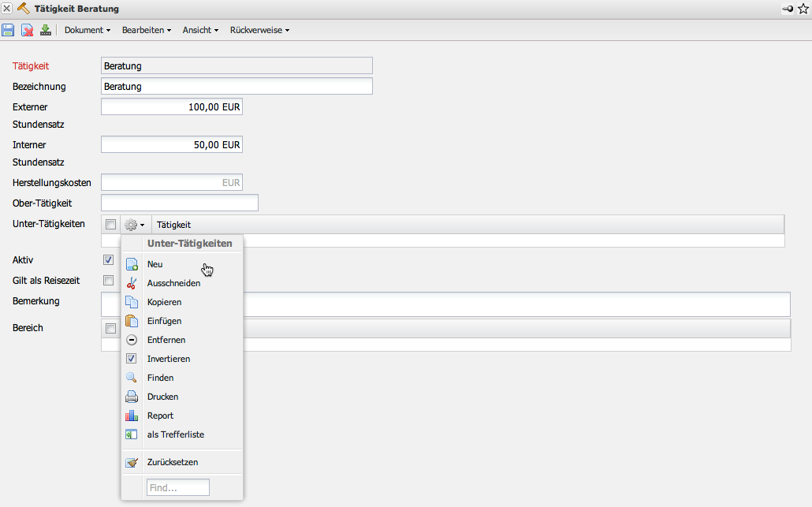Close the Tätigkeit Beratung tab with X
The image size is (812, 507).
7,9
